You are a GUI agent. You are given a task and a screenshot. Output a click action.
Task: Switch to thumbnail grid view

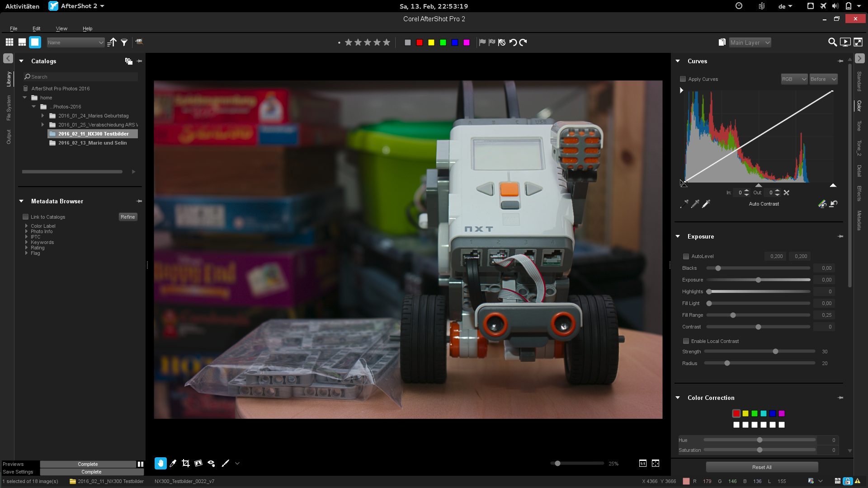pyautogui.click(x=9, y=42)
